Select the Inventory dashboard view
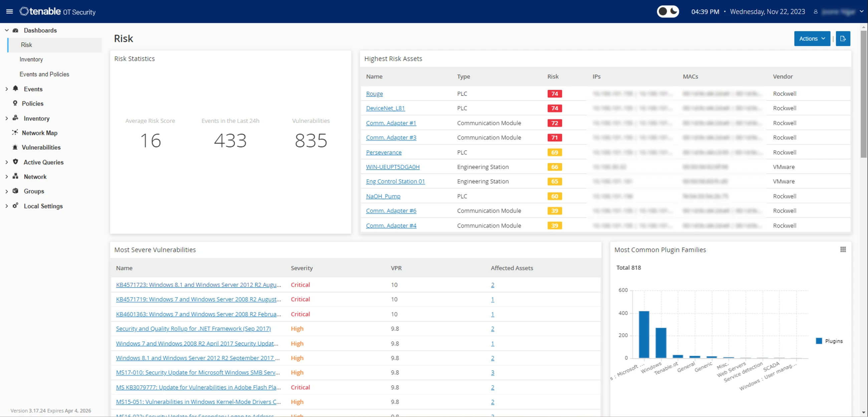 click(32, 59)
